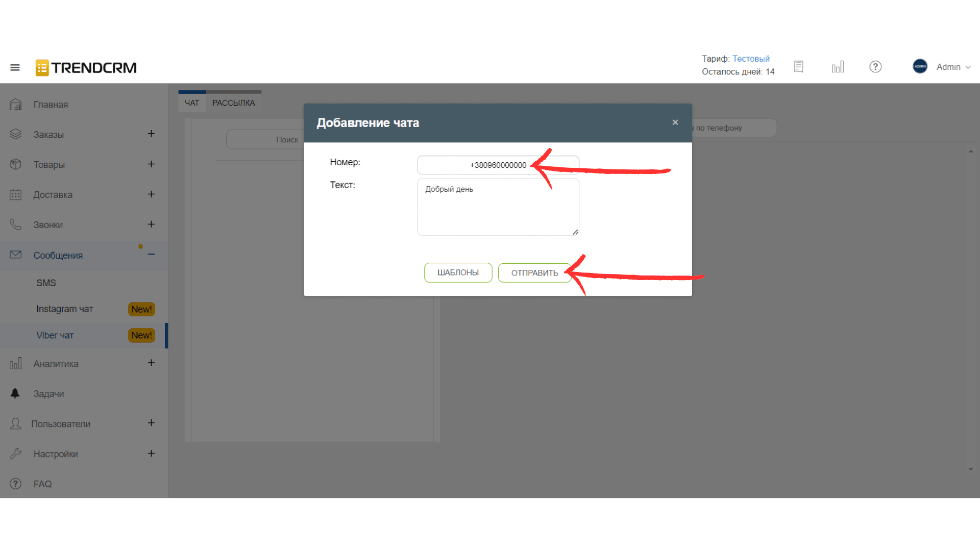The image size is (980, 551).
Task: Open SMS in the sidebar
Action: pyautogui.click(x=46, y=283)
